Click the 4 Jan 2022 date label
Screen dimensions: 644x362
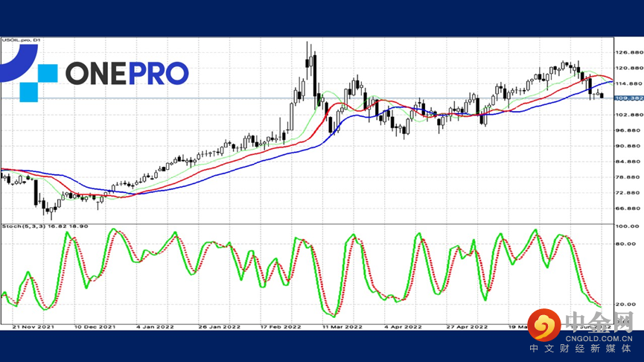pyautogui.click(x=155, y=327)
